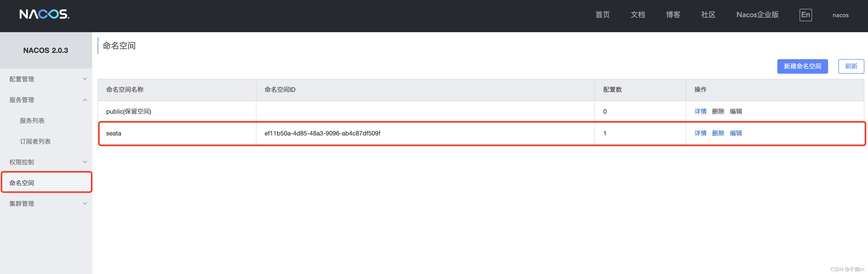
Task: Switch language with the En button
Action: [805, 15]
